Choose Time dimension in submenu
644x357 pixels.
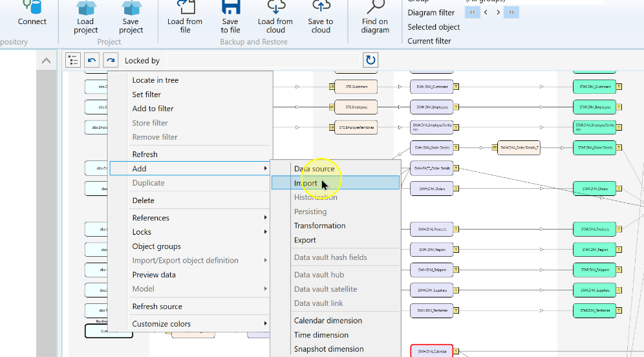point(321,335)
